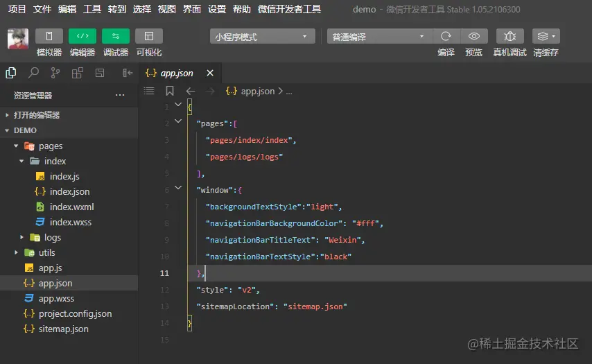Open the 普通编译 compile mode dropdown

380,37
